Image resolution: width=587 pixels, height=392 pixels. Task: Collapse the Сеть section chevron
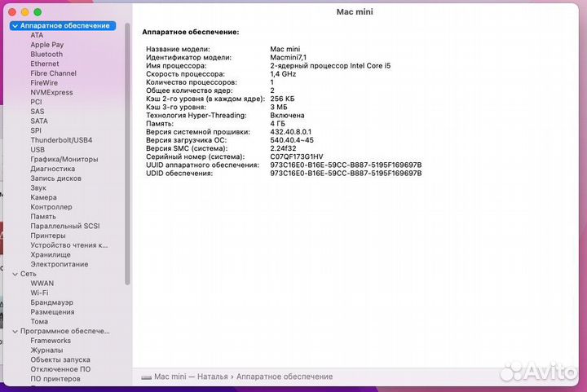pyautogui.click(x=15, y=274)
